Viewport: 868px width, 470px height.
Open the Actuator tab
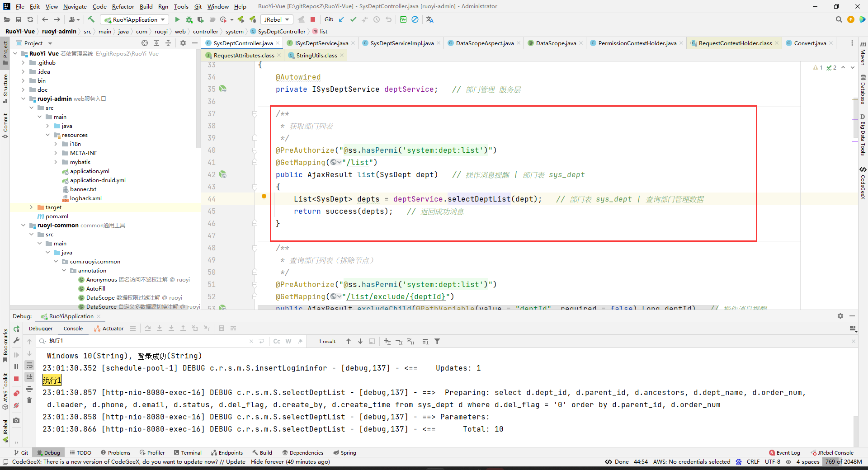coord(108,329)
